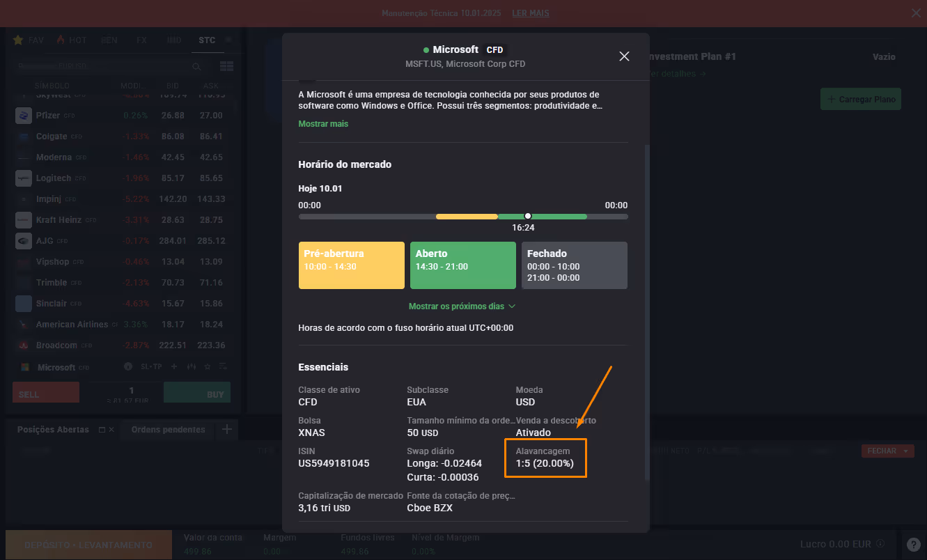Switch to the STC tab

coord(207,40)
